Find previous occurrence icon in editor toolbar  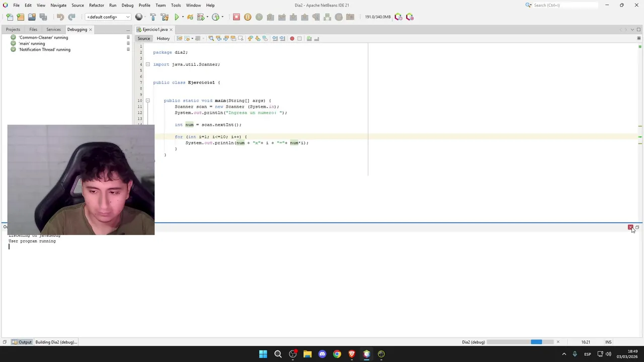218,38
